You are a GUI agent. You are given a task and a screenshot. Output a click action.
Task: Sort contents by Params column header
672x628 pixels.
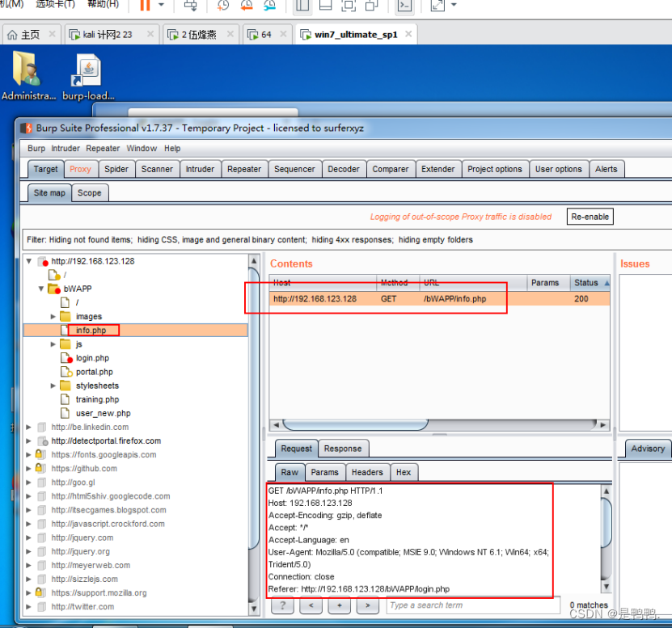tap(547, 283)
